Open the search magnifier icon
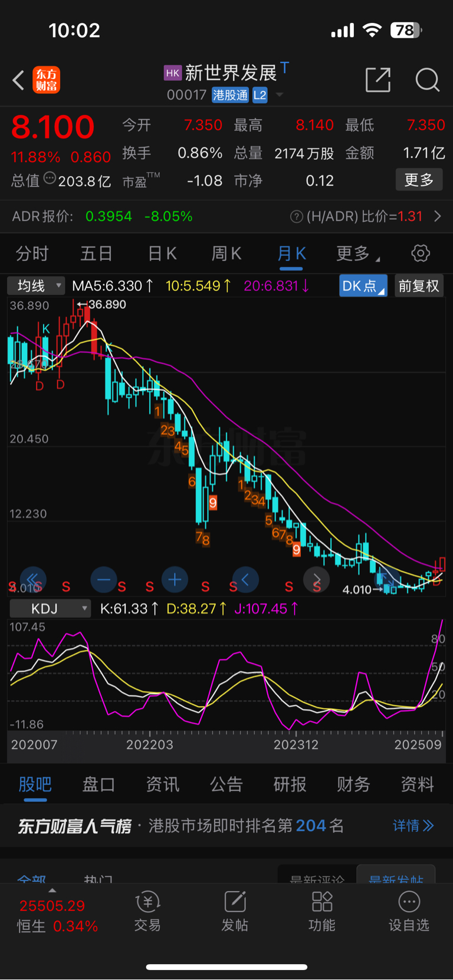Screen dimensions: 453x980 pyautogui.click(x=428, y=80)
